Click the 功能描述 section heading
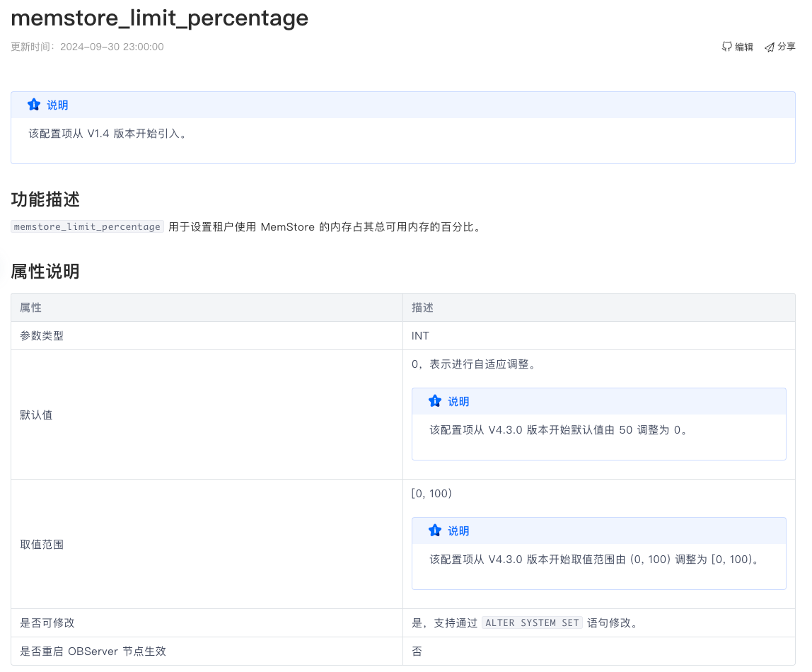Viewport: 812px width, 672px height. [x=45, y=199]
